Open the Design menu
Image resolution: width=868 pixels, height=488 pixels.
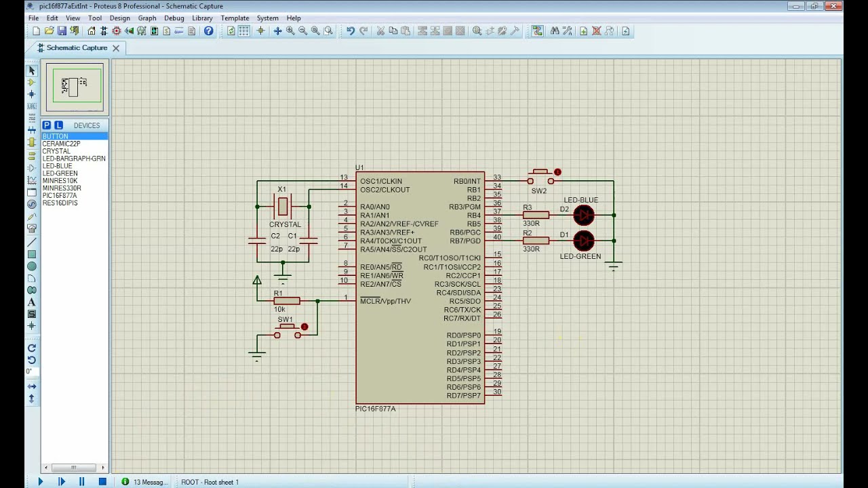tap(119, 18)
